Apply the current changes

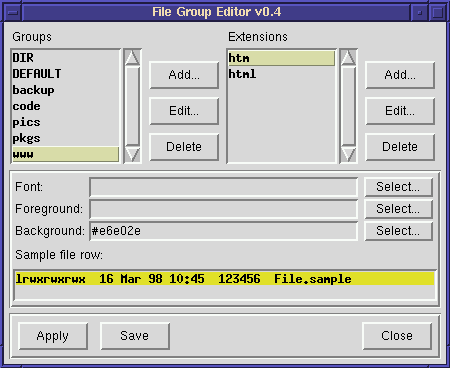[x=53, y=336]
